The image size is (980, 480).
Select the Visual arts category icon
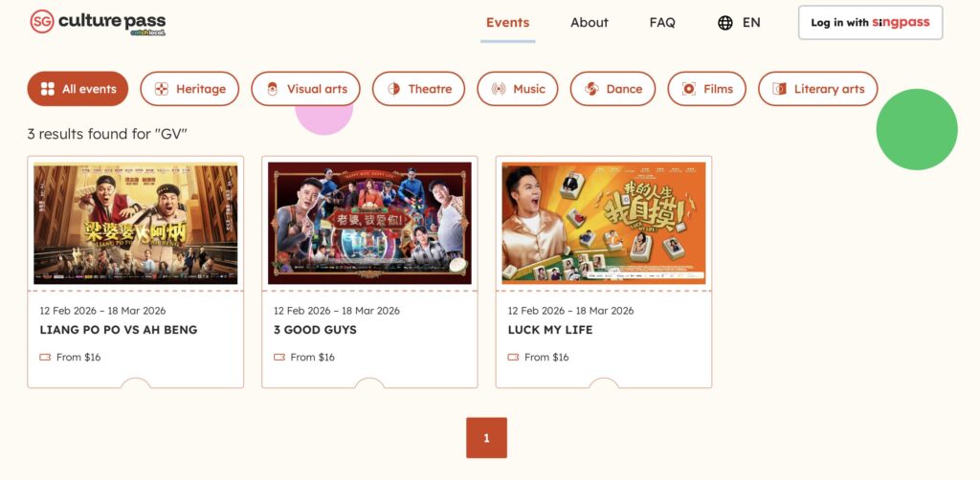pos(272,89)
